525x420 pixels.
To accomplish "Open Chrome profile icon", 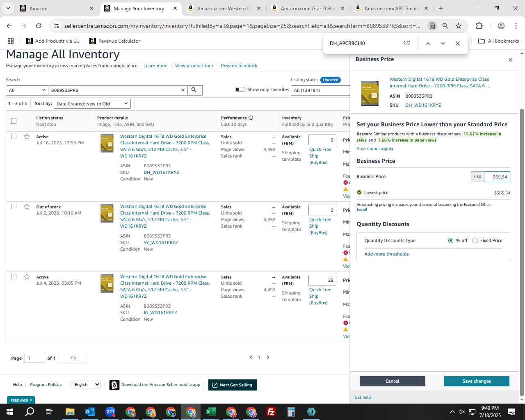I will (501, 26).
